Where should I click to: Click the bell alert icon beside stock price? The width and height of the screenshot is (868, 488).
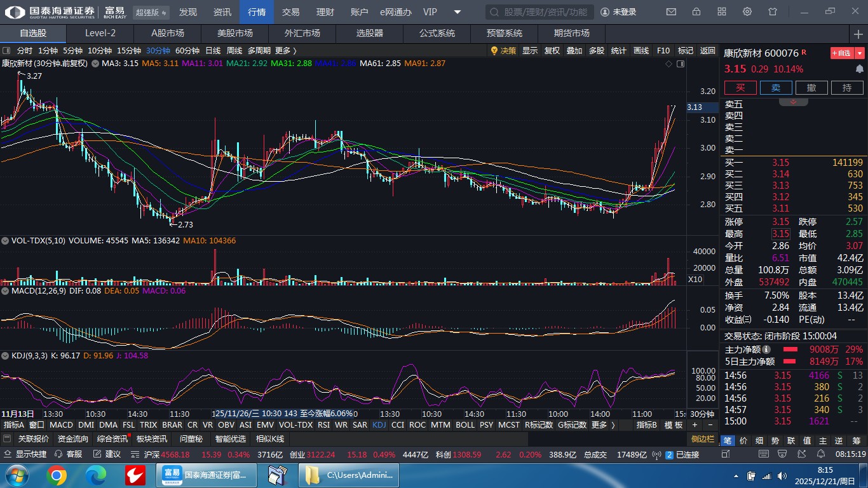pos(860,69)
